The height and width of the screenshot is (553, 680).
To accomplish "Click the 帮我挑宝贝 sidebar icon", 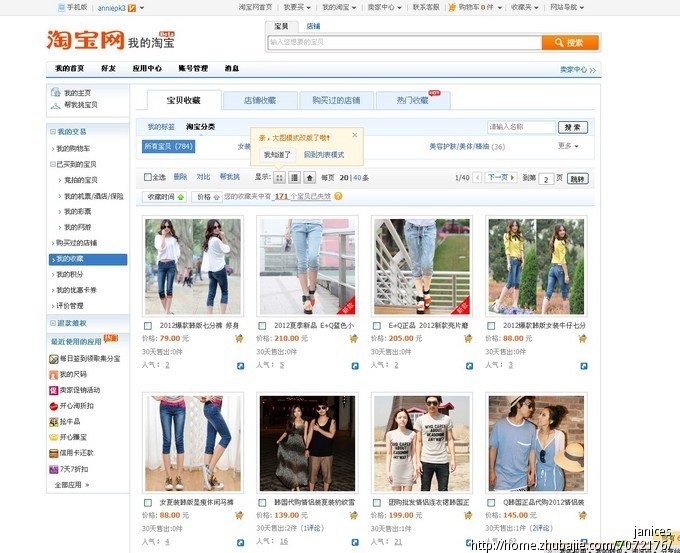I will (x=56, y=105).
